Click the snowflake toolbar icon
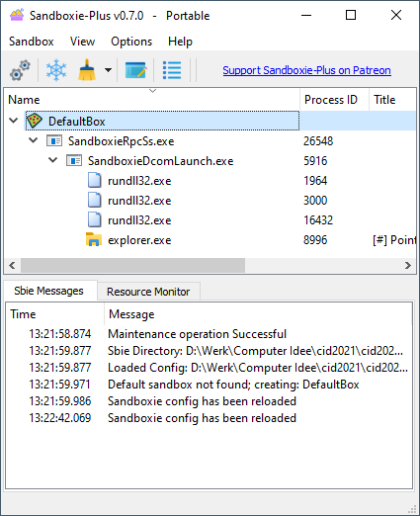 (56, 70)
